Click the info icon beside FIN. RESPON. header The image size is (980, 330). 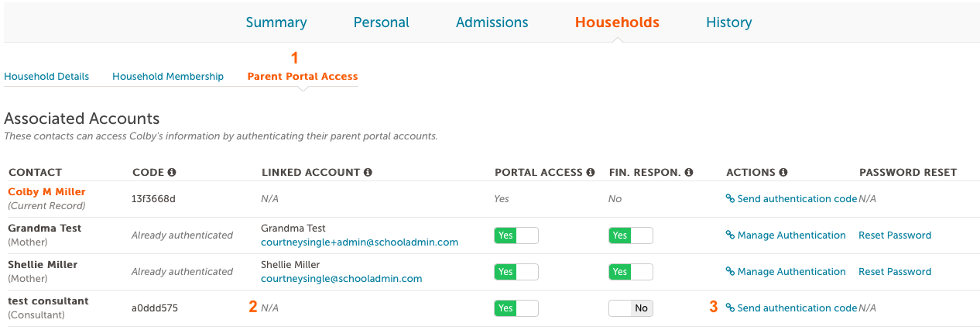coord(689,172)
